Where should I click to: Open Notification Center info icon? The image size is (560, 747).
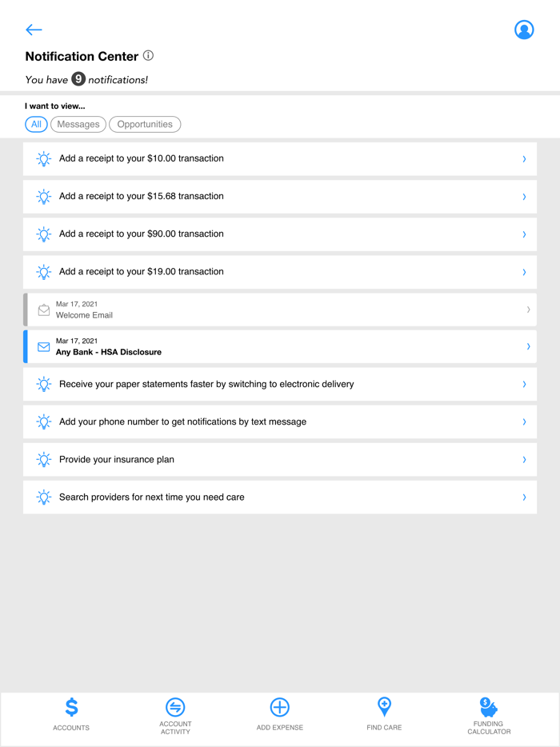[x=148, y=55]
